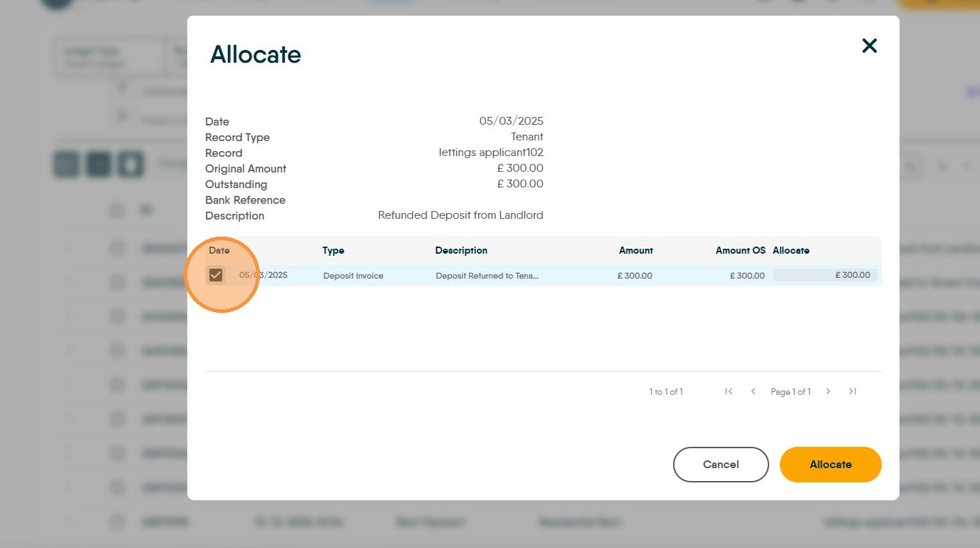
Task: Click the row's 05/03/2025 date cell
Action: pos(264,275)
